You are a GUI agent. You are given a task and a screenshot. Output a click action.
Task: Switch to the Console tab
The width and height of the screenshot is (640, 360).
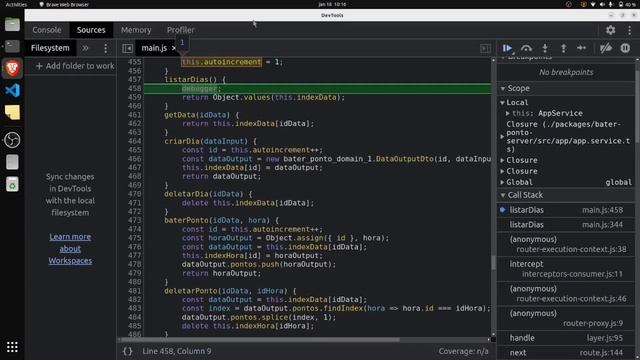(47, 30)
